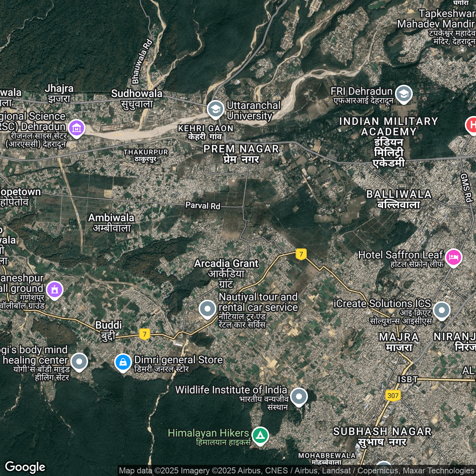This screenshot has width=476, height=476.
Task: Select the Dimri general Store shopping pin
Action: (x=123, y=362)
